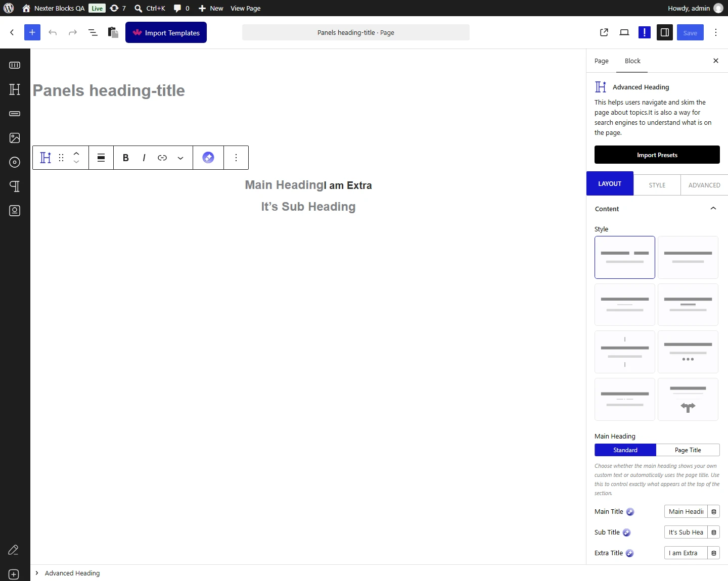Select the heading block icon in left sidebar

pyautogui.click(x=15, y=89)
